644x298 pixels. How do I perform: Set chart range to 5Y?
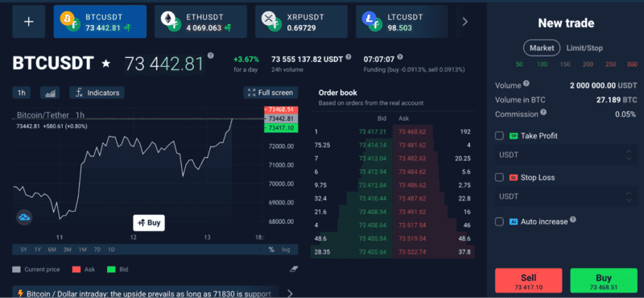[25, 250]
